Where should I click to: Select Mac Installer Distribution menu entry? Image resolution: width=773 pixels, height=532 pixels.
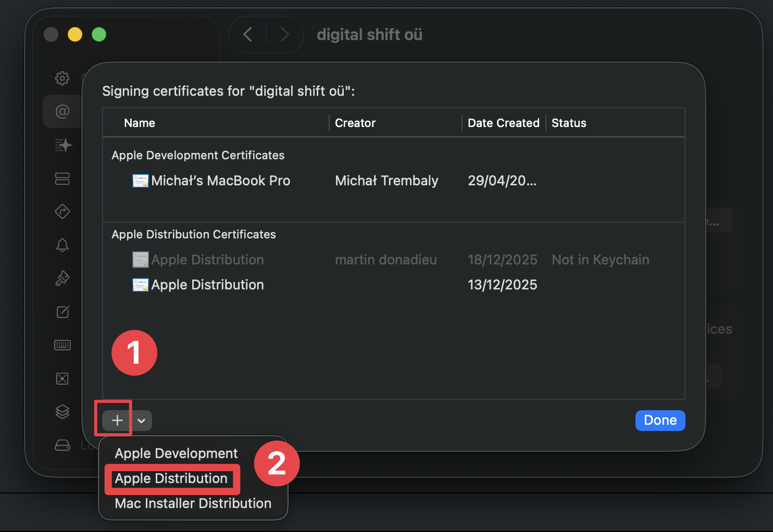pos(193,503)
